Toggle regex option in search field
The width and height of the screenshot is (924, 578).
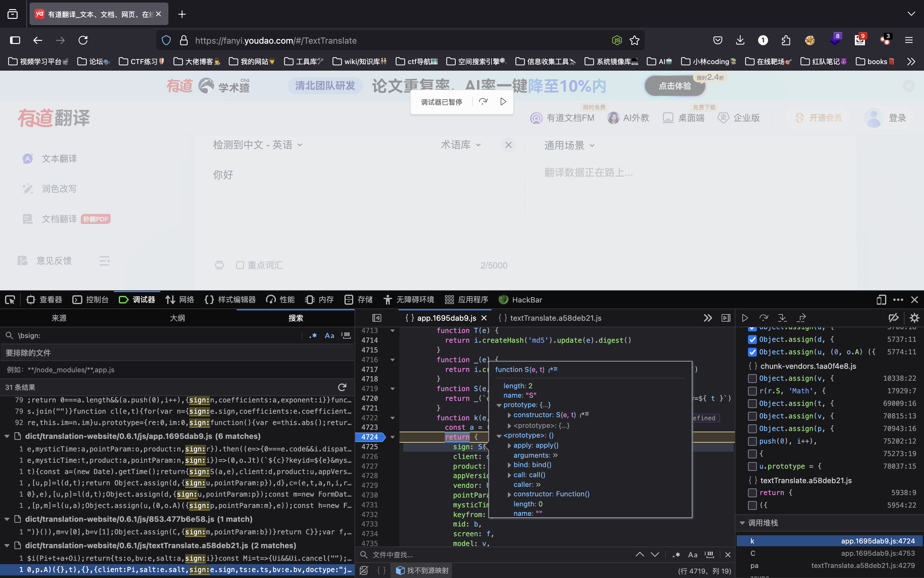click(313, 335)
